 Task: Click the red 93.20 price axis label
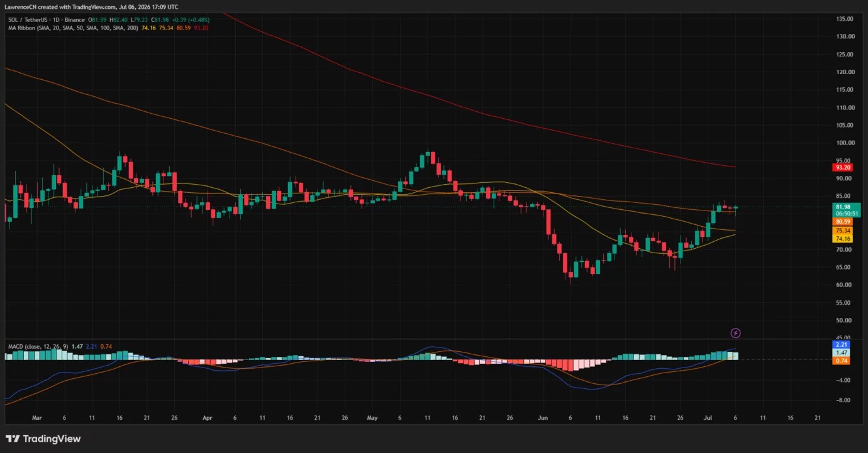(x=843, y=167)
